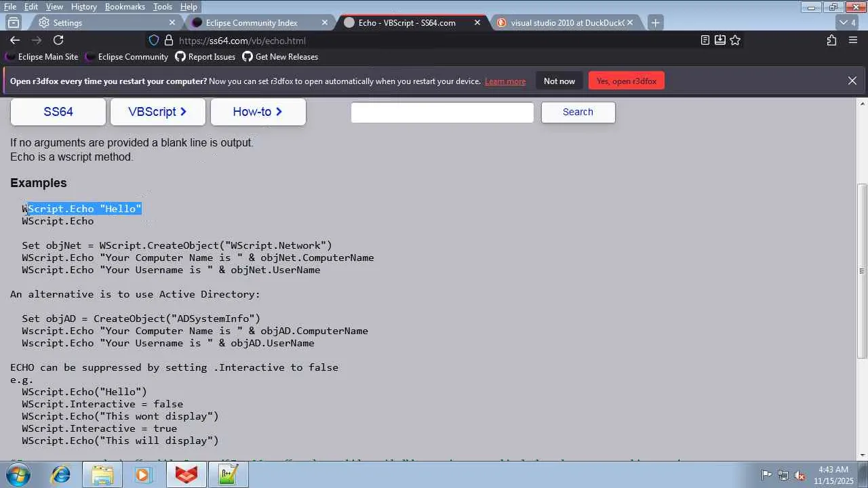Dismiss the r3dfox startup notification bar
Screen dimensions: 868x488
click(852, 81)
